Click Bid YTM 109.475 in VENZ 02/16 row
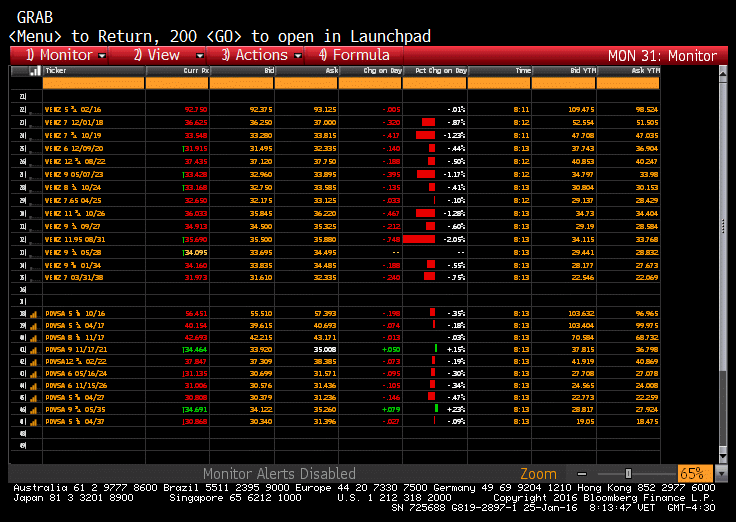The height and width of the screenshot is (522, 736). (581, 110)
